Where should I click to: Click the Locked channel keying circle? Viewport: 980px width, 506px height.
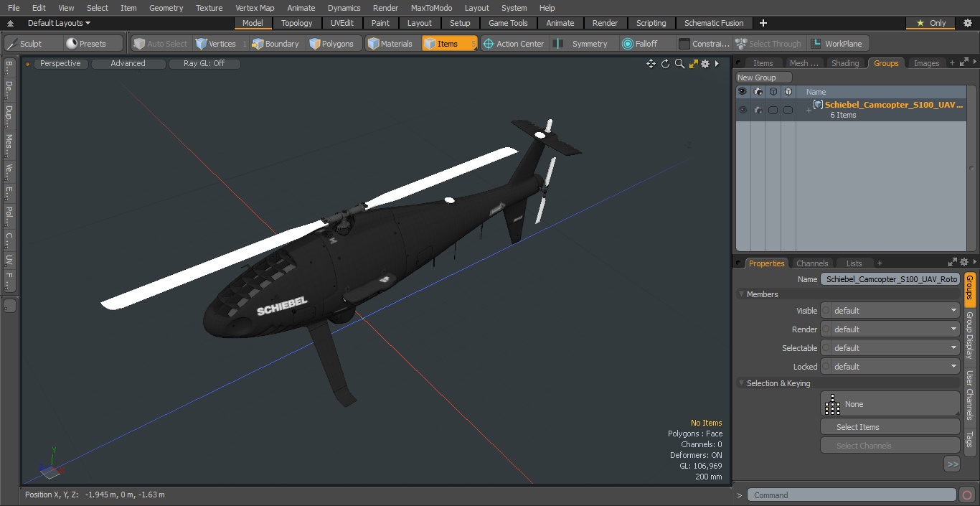[826, 367]
